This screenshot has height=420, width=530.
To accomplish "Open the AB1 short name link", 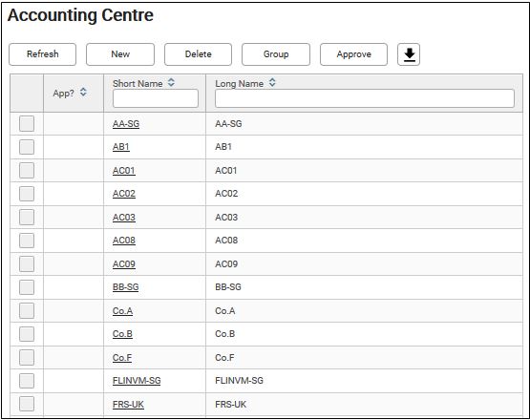I will point(121,147).
